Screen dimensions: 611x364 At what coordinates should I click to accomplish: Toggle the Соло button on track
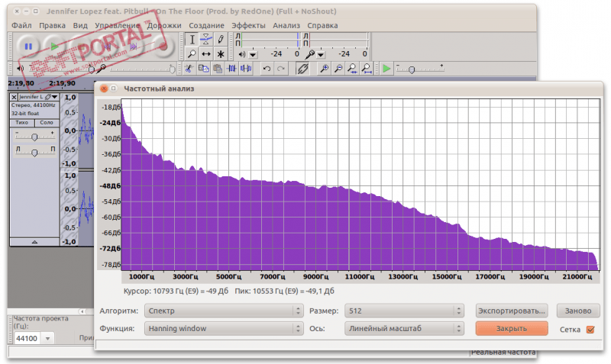47,123
